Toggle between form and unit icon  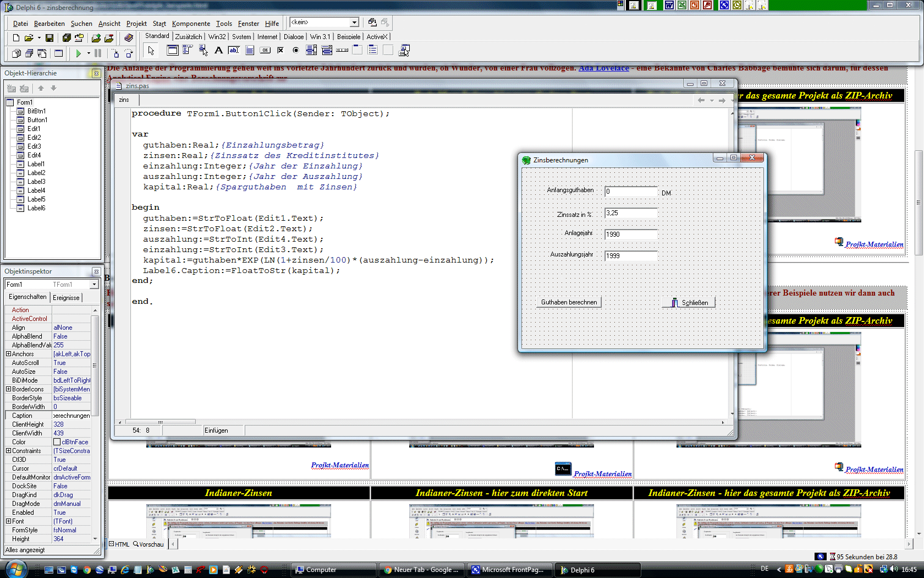click(42, 53)
